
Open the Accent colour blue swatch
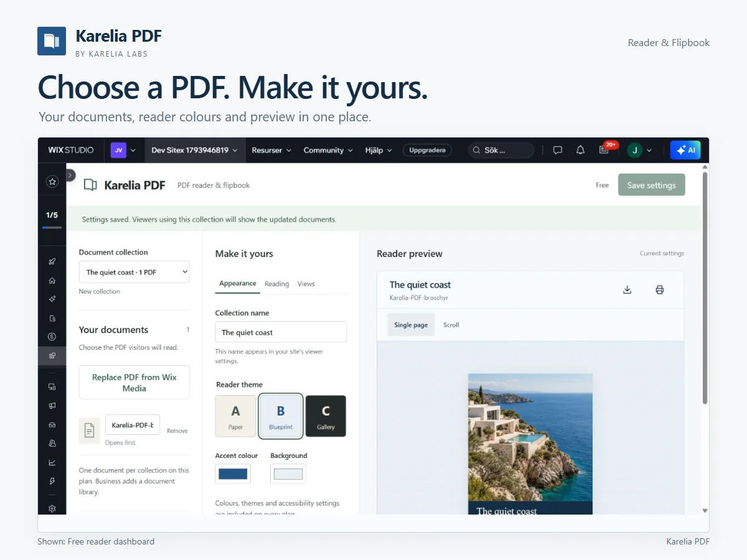point(233,474)
